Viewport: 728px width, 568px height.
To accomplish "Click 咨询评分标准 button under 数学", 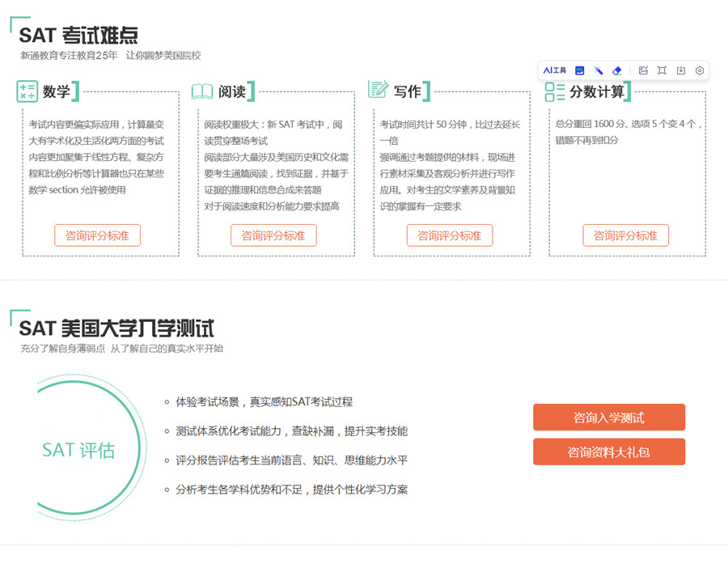I will [x=97, y=235].
